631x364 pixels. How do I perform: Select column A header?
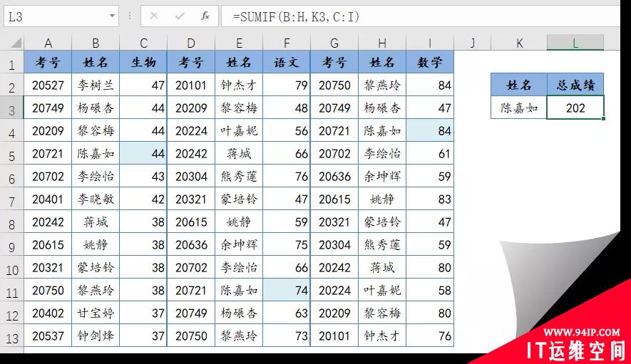pyautogui.click(x=48, y=43)
